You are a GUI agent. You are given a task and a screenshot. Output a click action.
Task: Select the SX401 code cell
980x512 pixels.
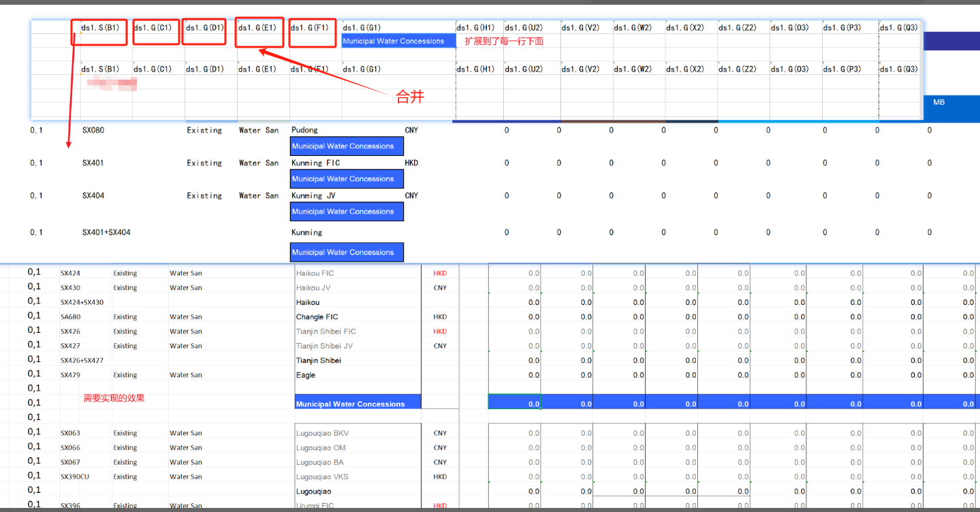(x=93, y=163)
